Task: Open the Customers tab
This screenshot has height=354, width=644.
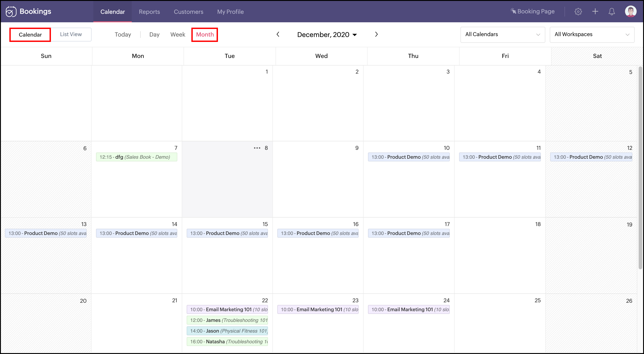Action: 188,12
